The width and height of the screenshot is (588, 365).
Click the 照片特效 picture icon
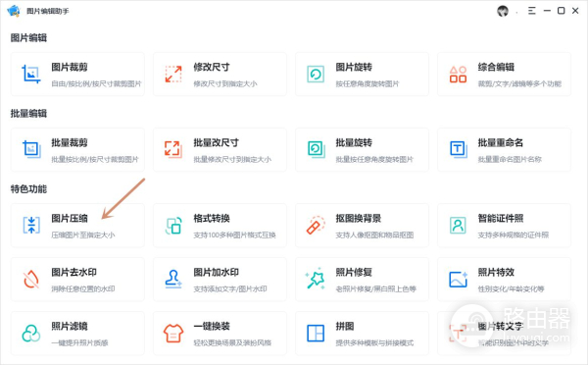coord(459,279)
